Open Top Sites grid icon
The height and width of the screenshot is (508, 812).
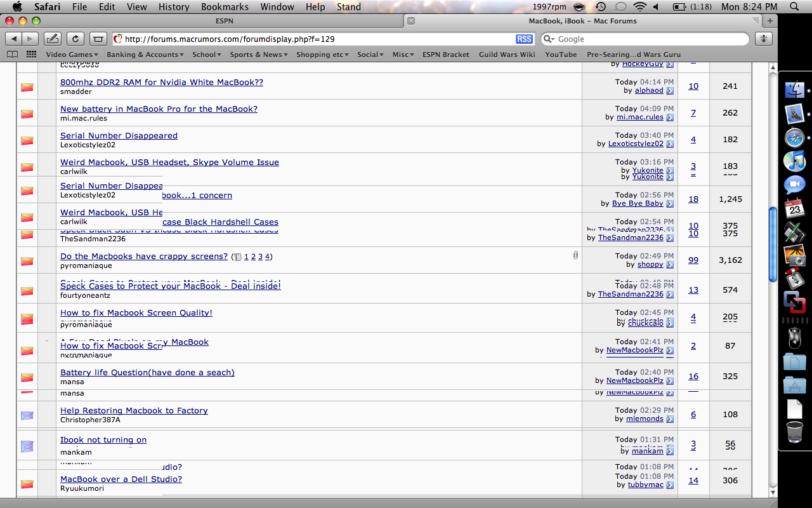click(x=31, y=55)
